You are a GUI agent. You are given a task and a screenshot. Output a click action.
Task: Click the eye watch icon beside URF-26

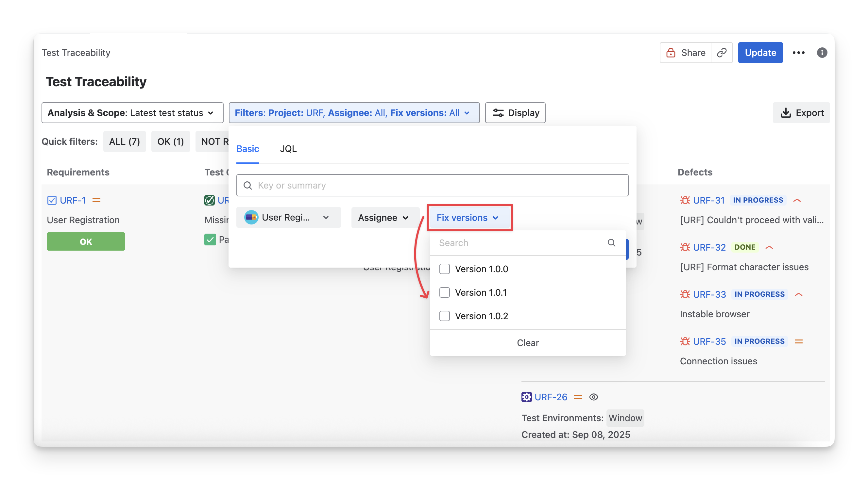(593, 397)
